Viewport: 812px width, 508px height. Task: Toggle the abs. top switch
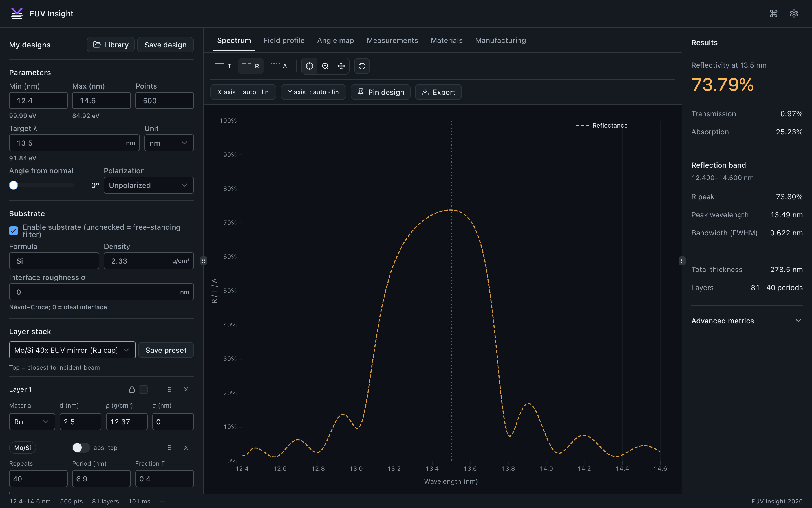coord(81,448)
